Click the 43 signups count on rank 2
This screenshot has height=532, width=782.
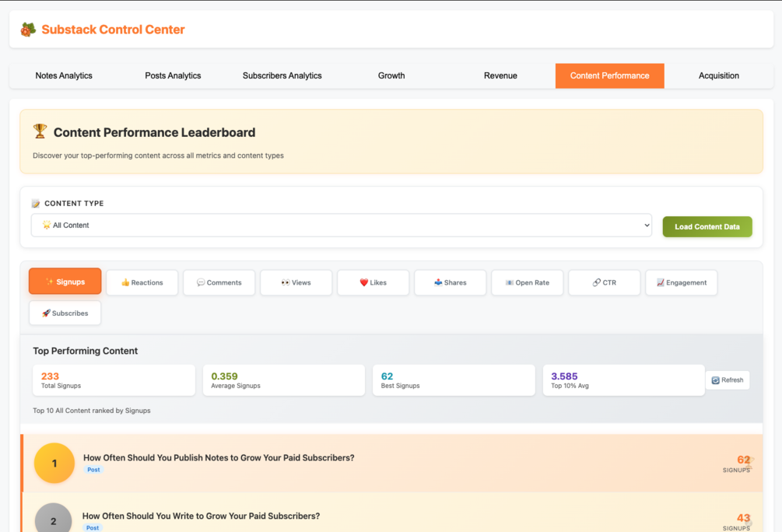click(743, 518)
